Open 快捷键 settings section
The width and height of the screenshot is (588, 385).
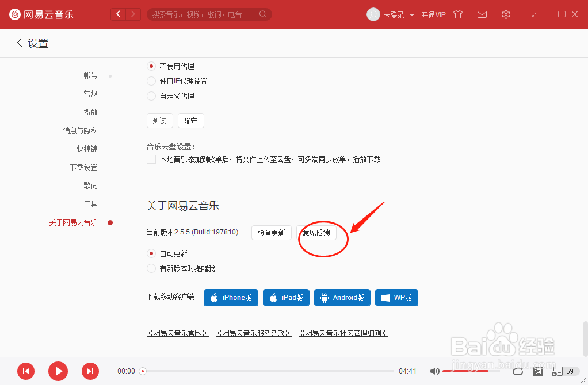point(87,149)
